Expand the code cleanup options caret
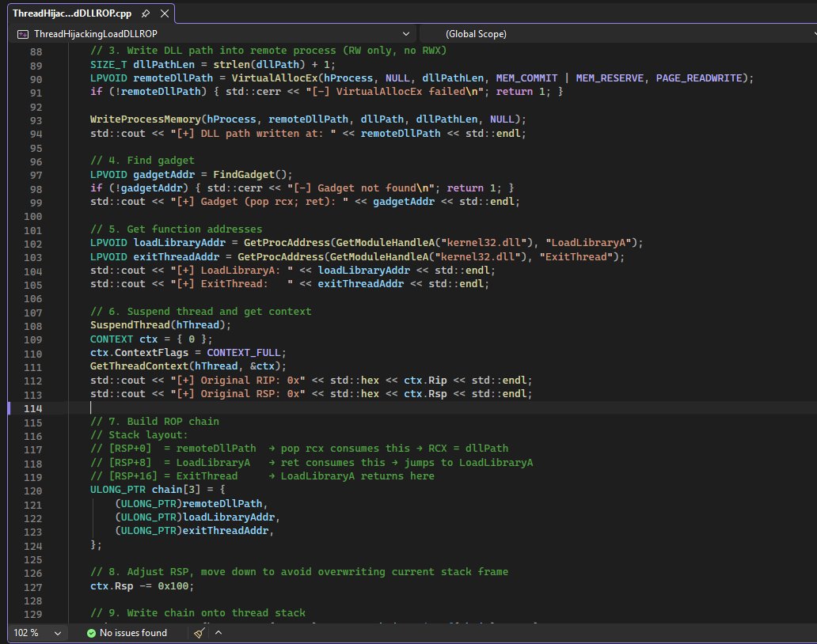 (x=218, y=633)
